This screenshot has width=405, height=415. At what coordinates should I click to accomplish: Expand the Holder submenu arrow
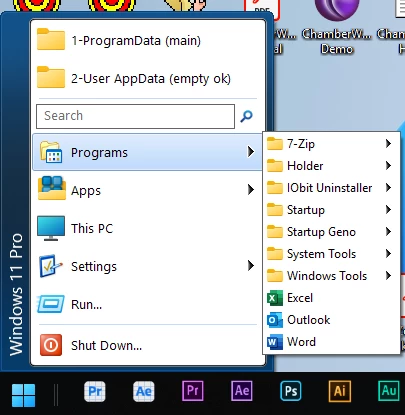pyautogui.click(x=388, y=166)
